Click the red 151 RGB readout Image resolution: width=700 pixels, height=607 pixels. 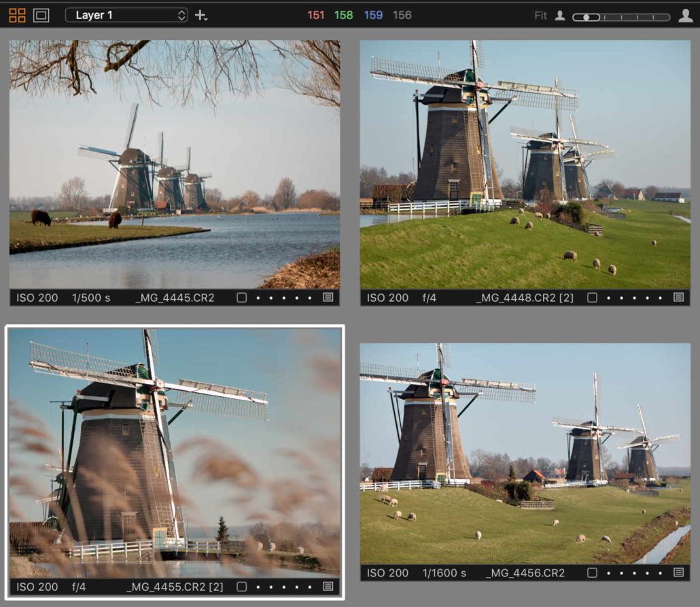[x=315, y=14]
